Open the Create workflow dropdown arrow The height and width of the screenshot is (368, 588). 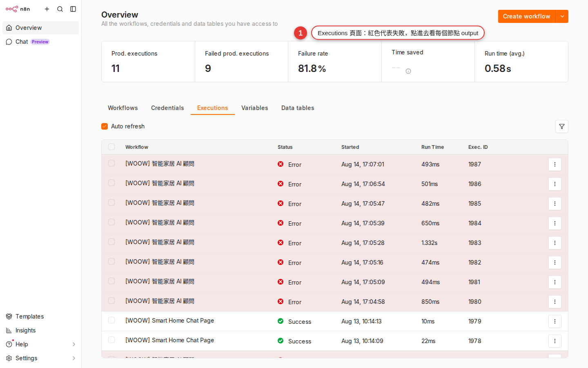click(x=562, y=16)
